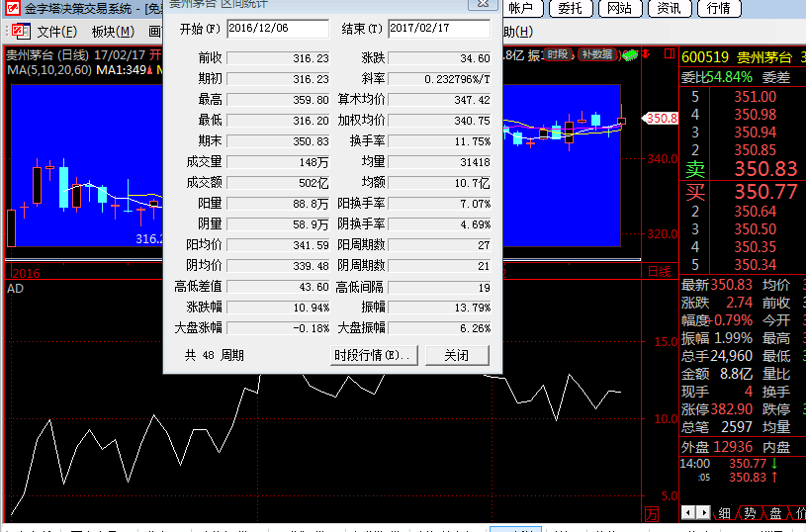Click the 成交额 value 502亿

click(x=278, y=183)
